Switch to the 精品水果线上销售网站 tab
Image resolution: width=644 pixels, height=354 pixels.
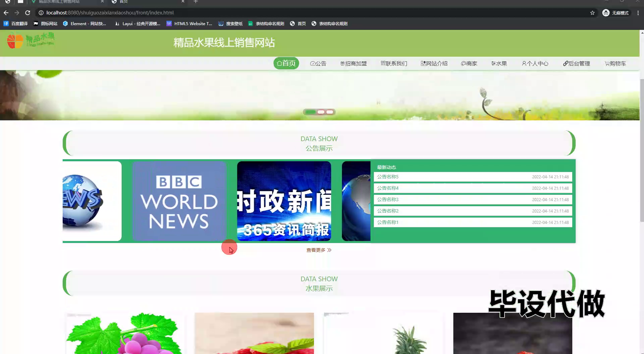(67, 2)
